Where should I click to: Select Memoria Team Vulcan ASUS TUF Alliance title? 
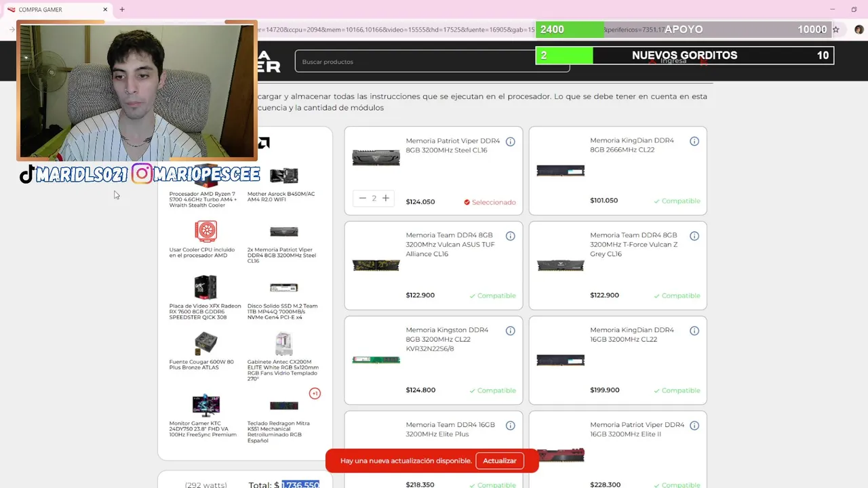[450, 245]
